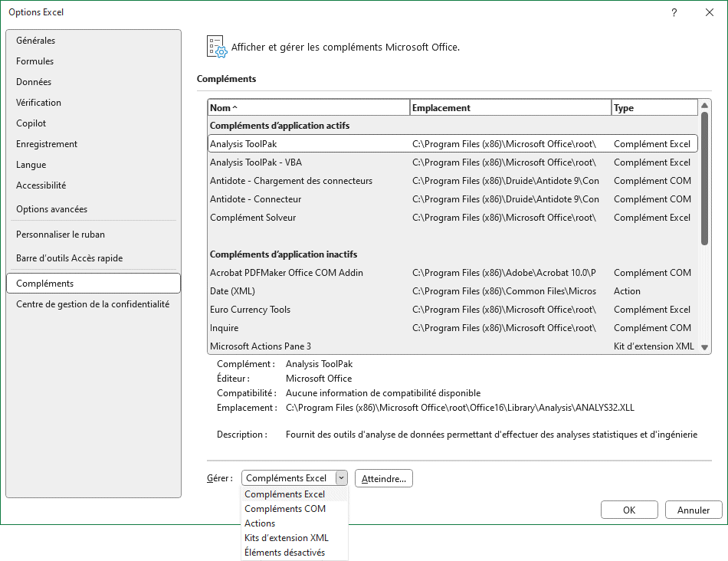Select Acrobat PDFMaker Office COM Addin
728x561 pixels.
453,273
